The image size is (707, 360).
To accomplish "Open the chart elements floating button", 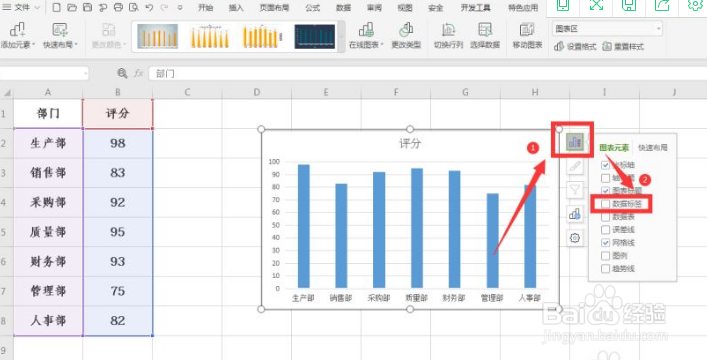I will 574,142.
